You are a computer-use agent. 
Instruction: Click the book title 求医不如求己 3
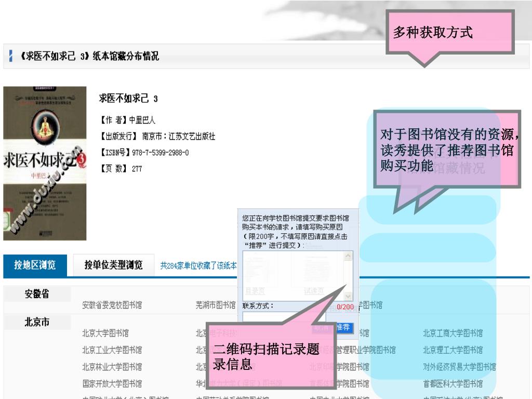click(128, 98)
